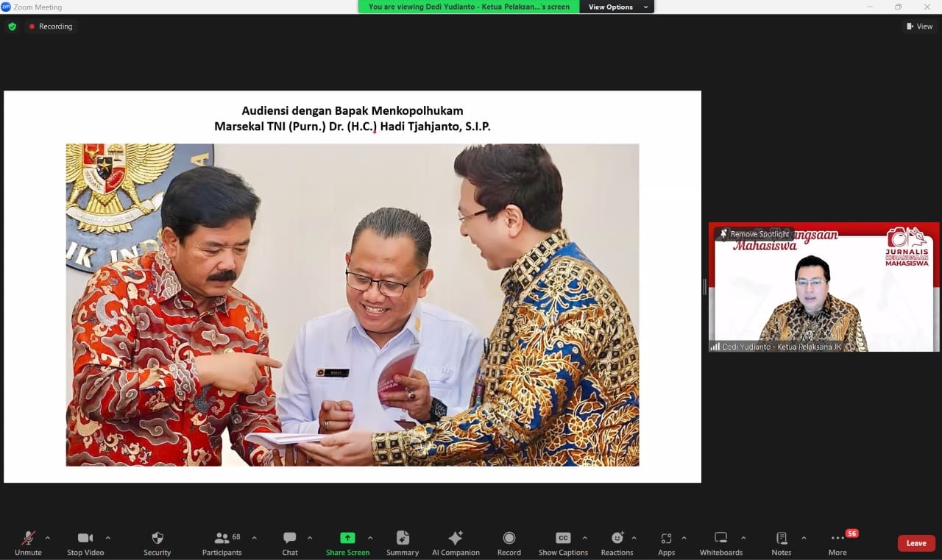Open the meeting Summary feature
The width and height of the screenshot is (942, 560).
tap(402, 542)
